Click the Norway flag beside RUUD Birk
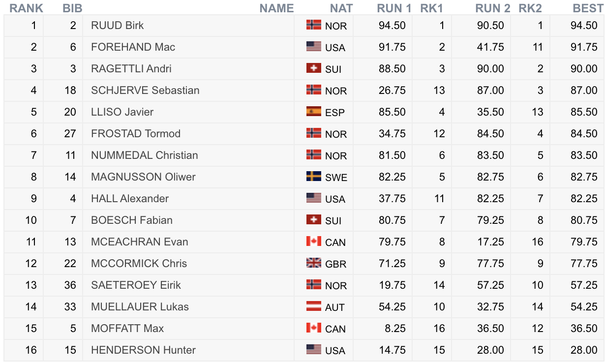This screenshot has height=364, width=605. (313, 25)
